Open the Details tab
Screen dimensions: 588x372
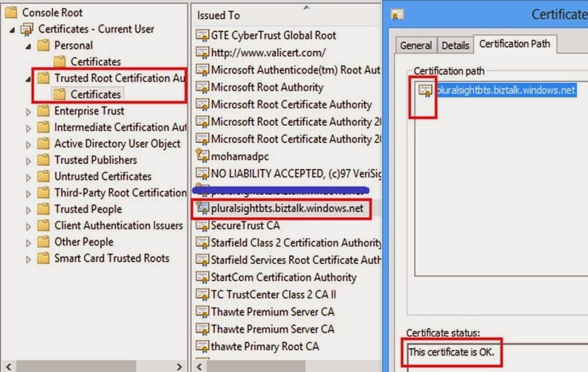point(455,45)
